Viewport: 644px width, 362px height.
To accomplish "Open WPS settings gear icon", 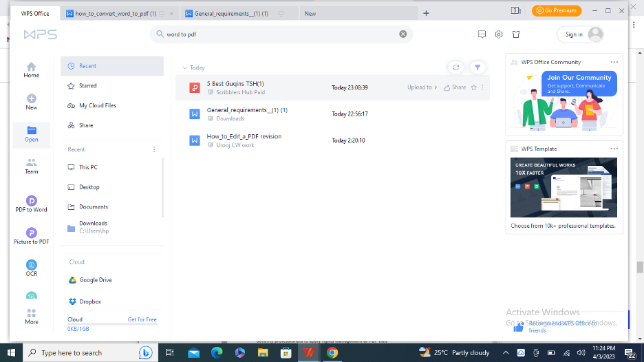I will (499, 34).
